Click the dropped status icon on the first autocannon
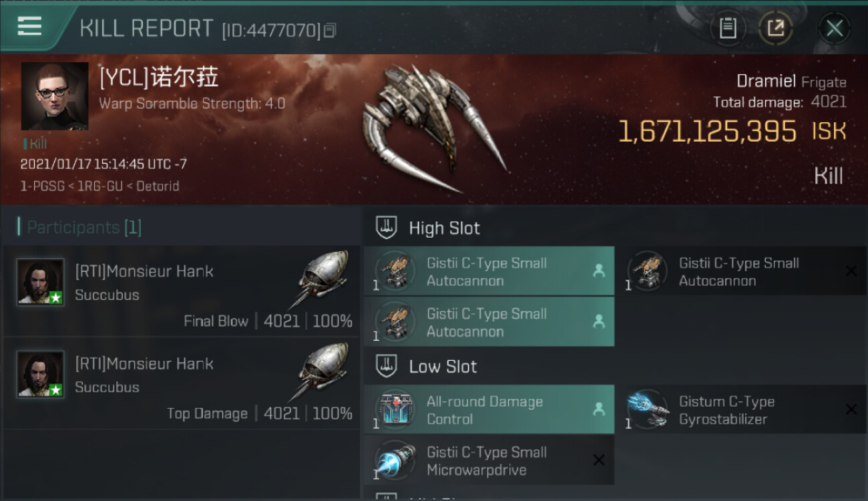The image size is (868, 501). click(599, 271)
